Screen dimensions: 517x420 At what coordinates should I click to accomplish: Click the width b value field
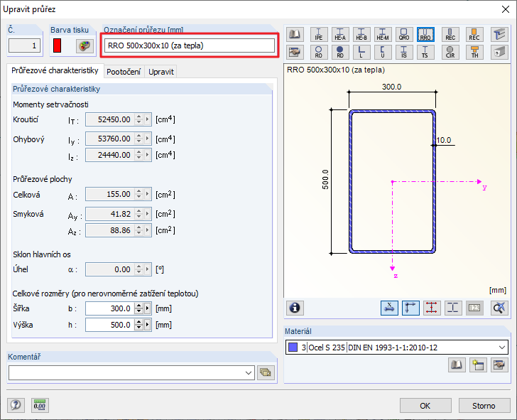110,308
